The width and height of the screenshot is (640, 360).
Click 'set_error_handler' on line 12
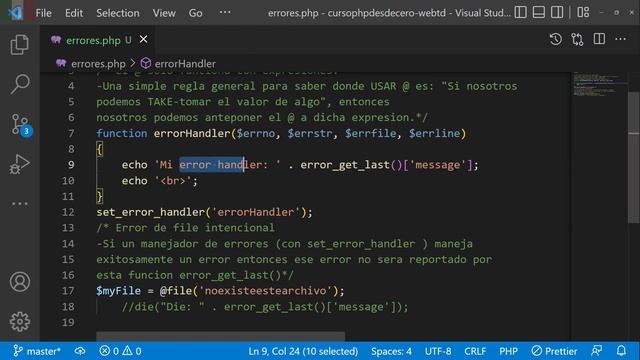pyautogui.click(x=151, y=212)
